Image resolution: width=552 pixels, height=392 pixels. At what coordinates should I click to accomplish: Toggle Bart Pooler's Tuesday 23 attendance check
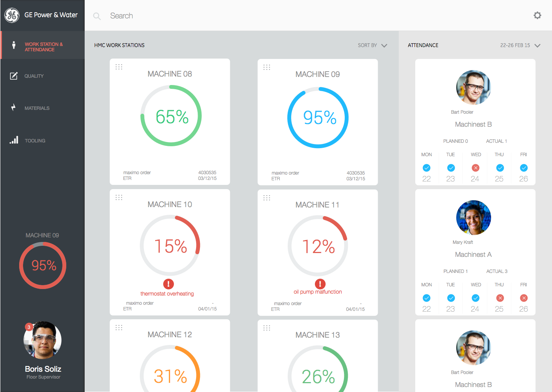(x=451, y=168)
